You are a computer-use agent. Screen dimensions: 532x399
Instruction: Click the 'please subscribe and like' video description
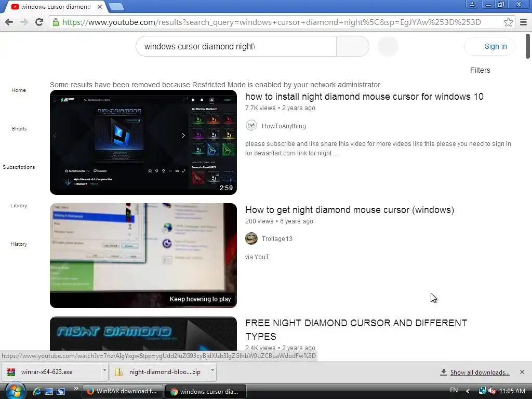[378, 148]
